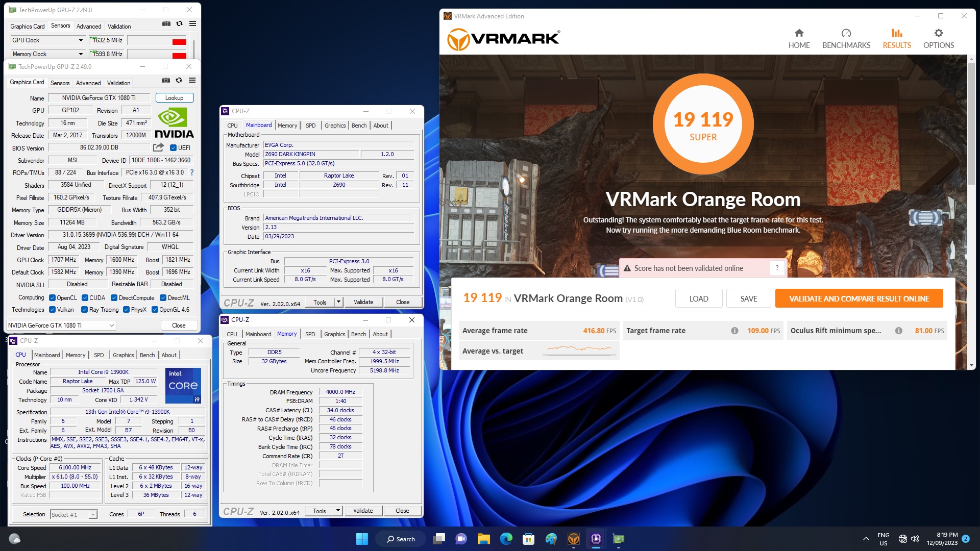
Task: Toggle CUDA checkbox in GPU-Z
Action: pos(85,298)
